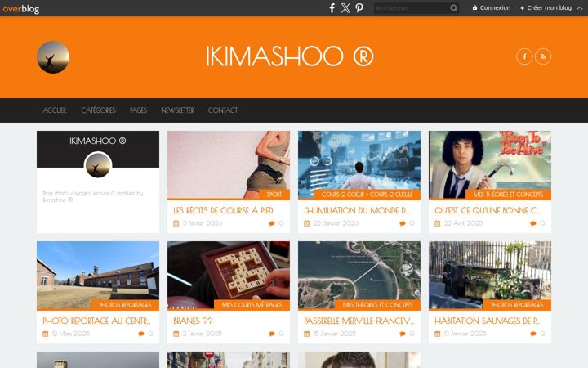Screen dimensions: 588x368
Task: Open article Photo reportage au centr...
Action: (96, 321)
